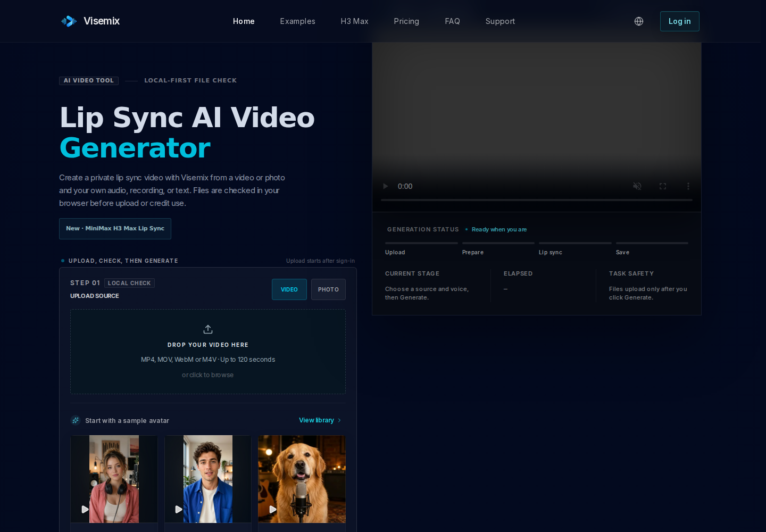
Task: Select the VIDEO source type
Action: tap(289, 289)
